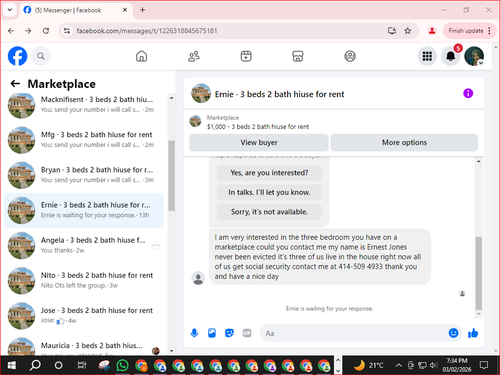Viewport: 500px width, 375px height.
Task: Open account profile picture menu
Action: pyautogui.click(x=474, y=56)
